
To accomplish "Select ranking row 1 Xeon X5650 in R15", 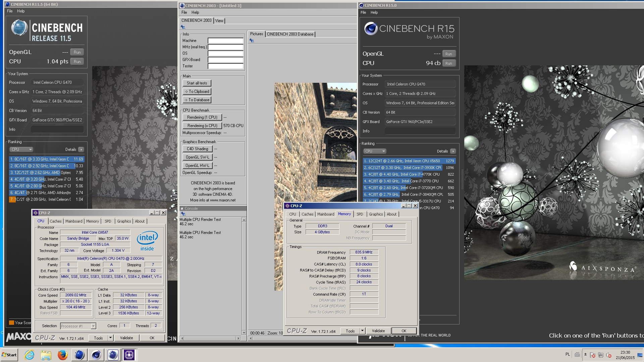I will [x=409, y=161].
